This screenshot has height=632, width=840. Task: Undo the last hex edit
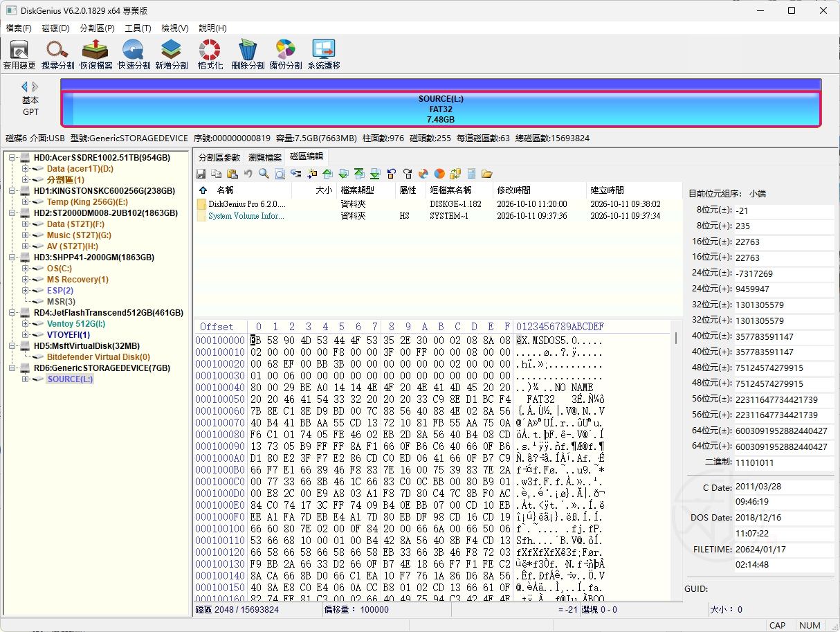click(248, 174)
